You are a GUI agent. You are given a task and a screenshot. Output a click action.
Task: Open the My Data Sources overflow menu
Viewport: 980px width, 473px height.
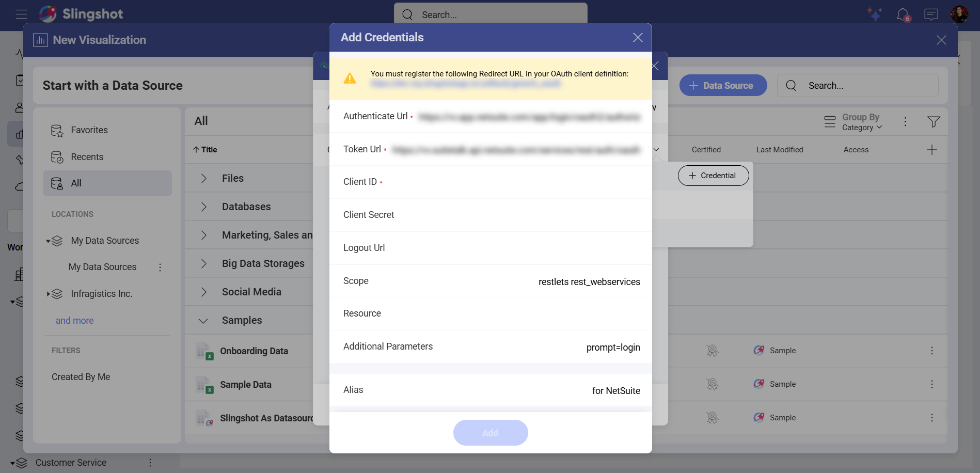coord(160,267)
